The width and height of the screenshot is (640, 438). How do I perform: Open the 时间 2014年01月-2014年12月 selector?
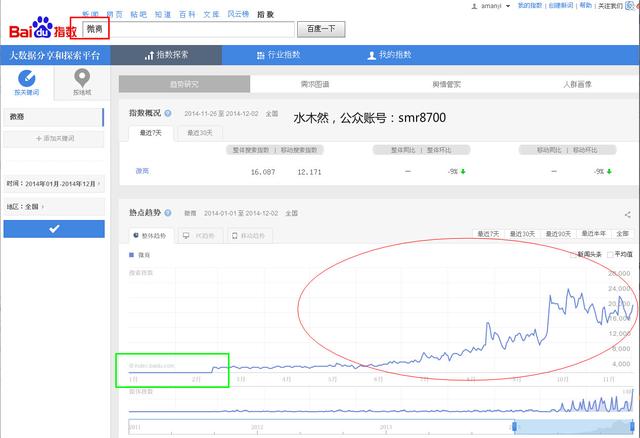pyautogui.click(x=54, y=184)
